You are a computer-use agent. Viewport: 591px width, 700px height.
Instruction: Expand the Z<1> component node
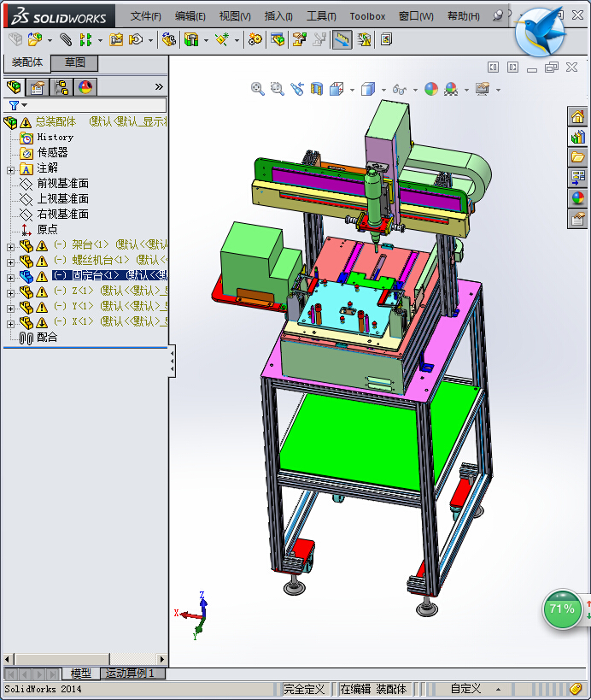(x=11, y=293)
